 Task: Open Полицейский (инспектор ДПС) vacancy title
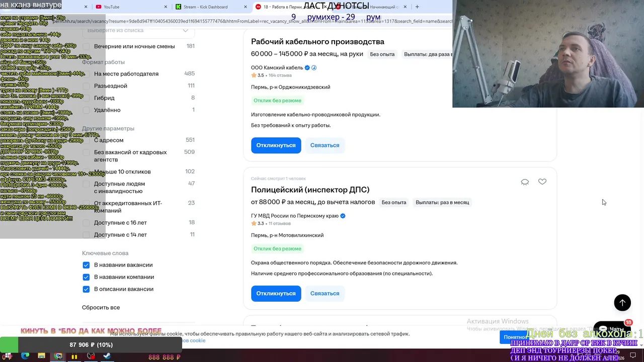pyautogui.click(x=310, y=190)
